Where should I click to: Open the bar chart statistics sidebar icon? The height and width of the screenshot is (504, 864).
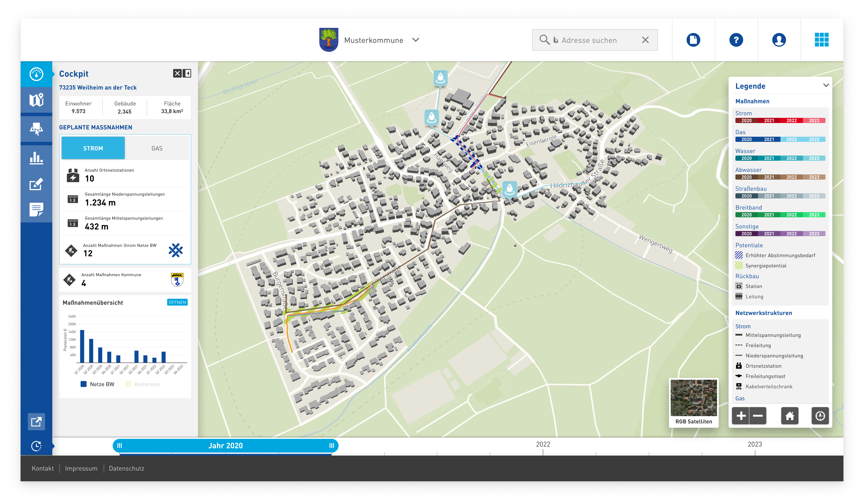click(36, 158)
